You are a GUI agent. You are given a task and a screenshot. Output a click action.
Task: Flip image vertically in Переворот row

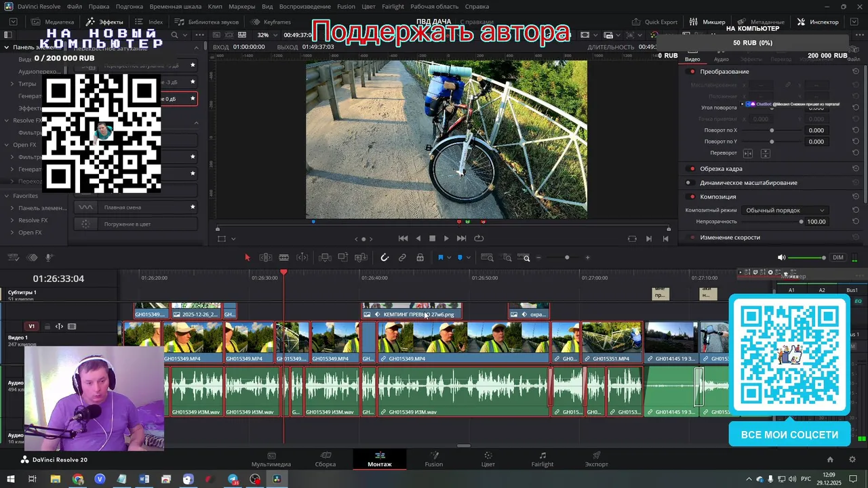coord(765,153)
